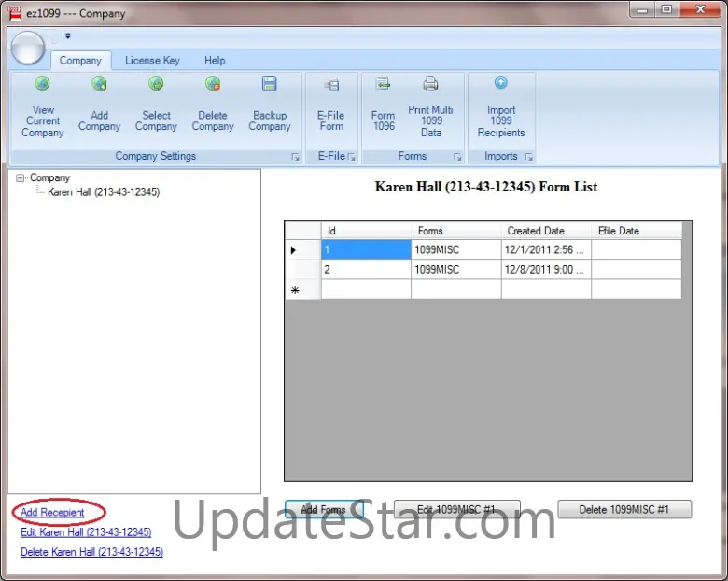Collapse the Company tree node
The image size is (728, 581).
click(20, 178)
